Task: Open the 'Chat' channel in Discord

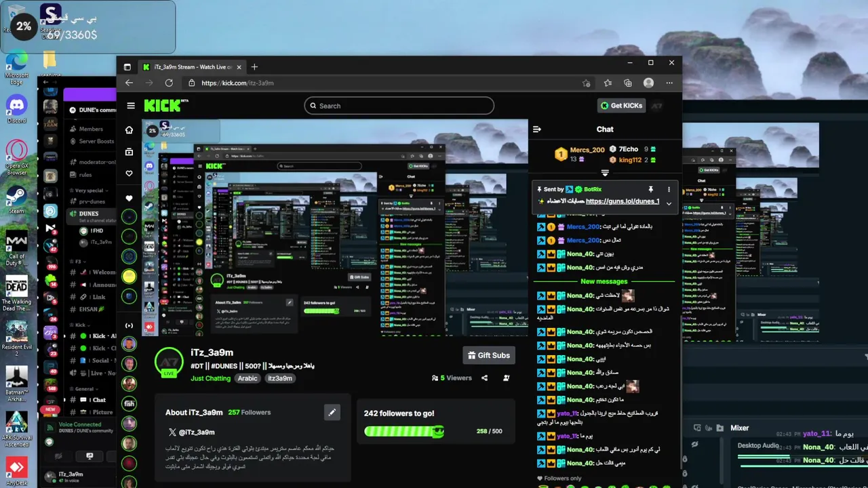Action: tap(99, 400)
